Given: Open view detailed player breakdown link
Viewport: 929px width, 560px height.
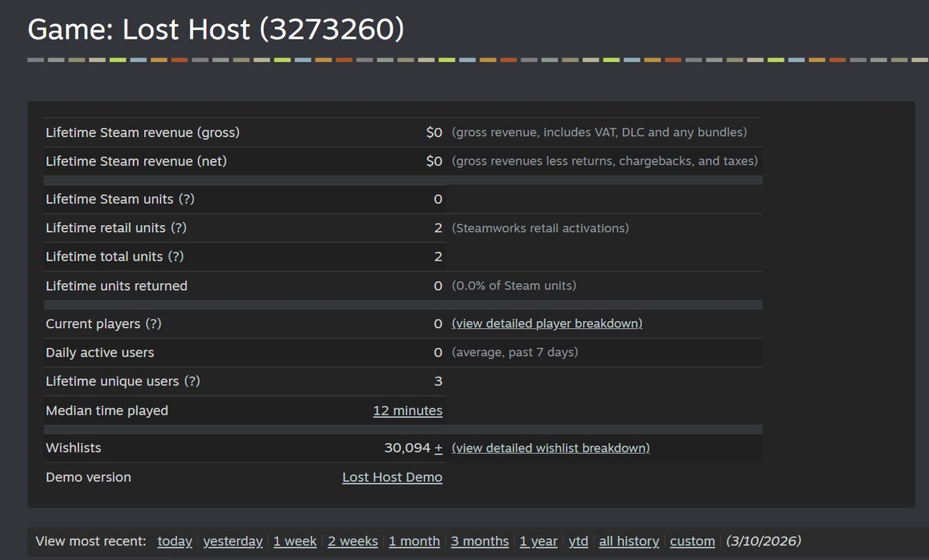Looking at the screenshot, I should click(x=547, y=323).
